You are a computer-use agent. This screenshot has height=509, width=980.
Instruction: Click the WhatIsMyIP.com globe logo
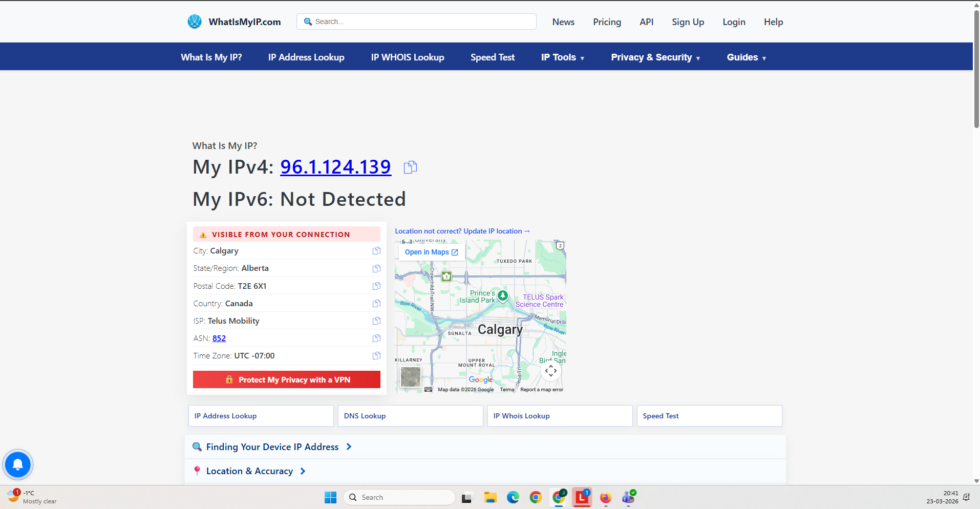(x=195, y=22)
